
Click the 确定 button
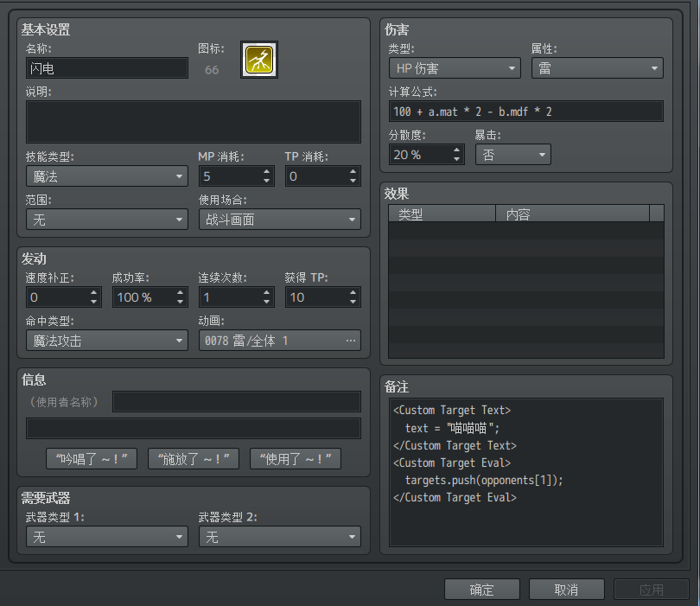click(482, 590)
